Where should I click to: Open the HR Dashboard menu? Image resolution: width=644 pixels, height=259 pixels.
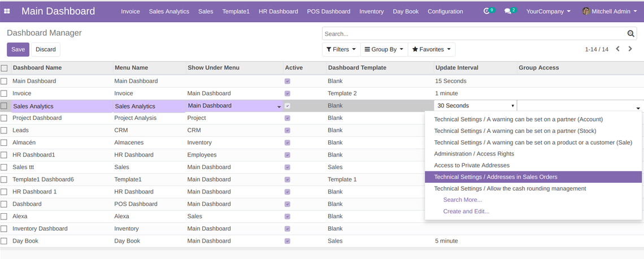click(278, 11)
